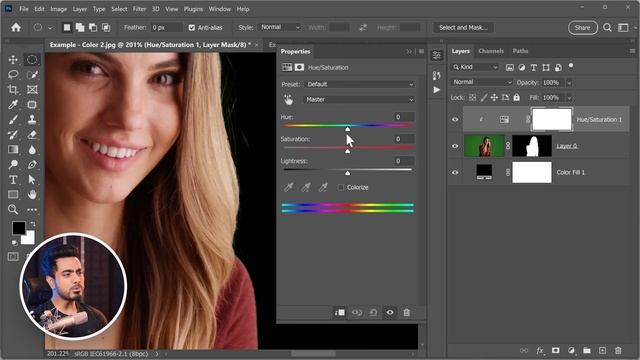This screenshot has height=360, width=640.
Task: Select the Clone Stamp tool
Action: [x=32, y=120]
